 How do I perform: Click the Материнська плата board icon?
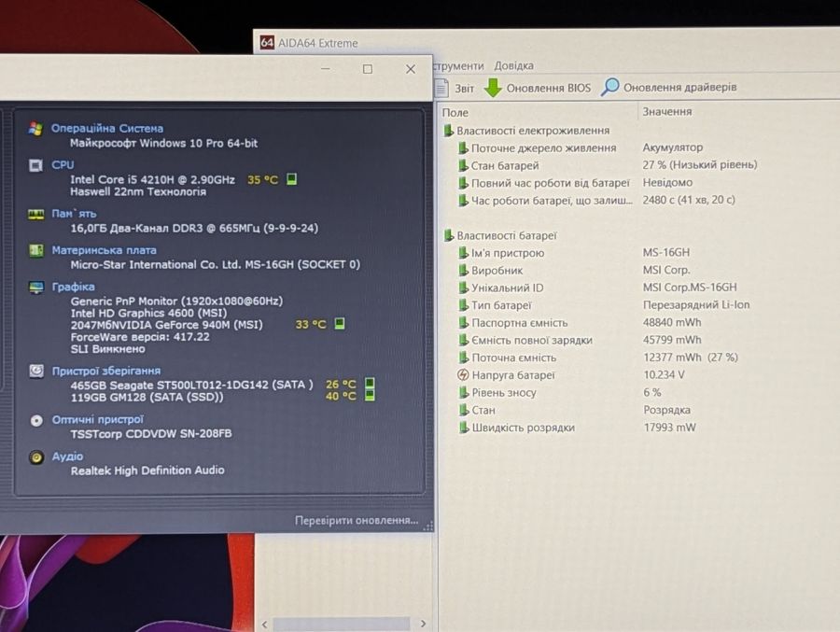pyautogui.click(x=35, y=250)
